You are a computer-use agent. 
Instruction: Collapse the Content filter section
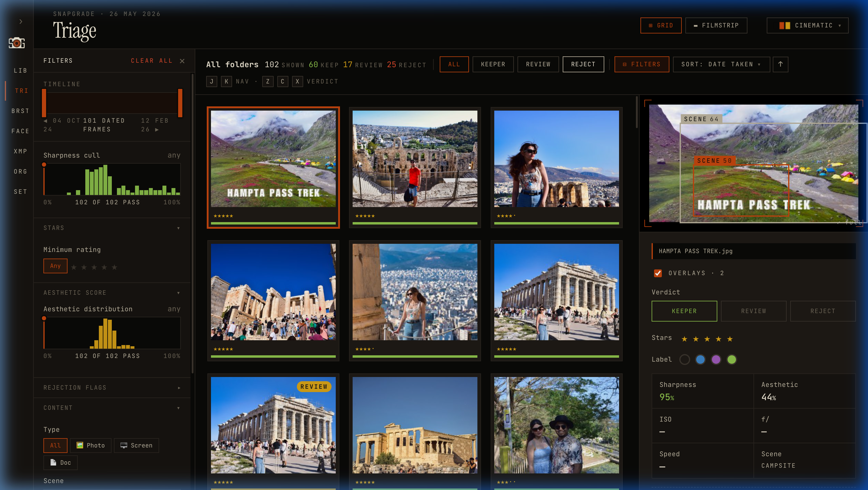click(x=112, y=408)
